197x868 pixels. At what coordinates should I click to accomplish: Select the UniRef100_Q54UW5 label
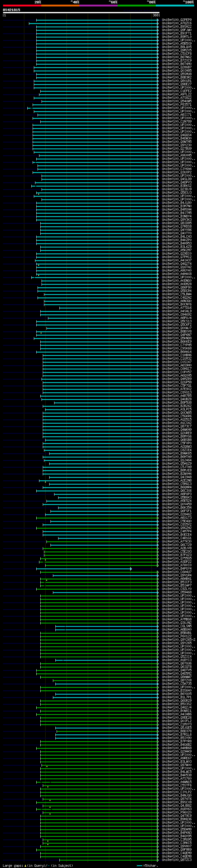pos(177,101)
